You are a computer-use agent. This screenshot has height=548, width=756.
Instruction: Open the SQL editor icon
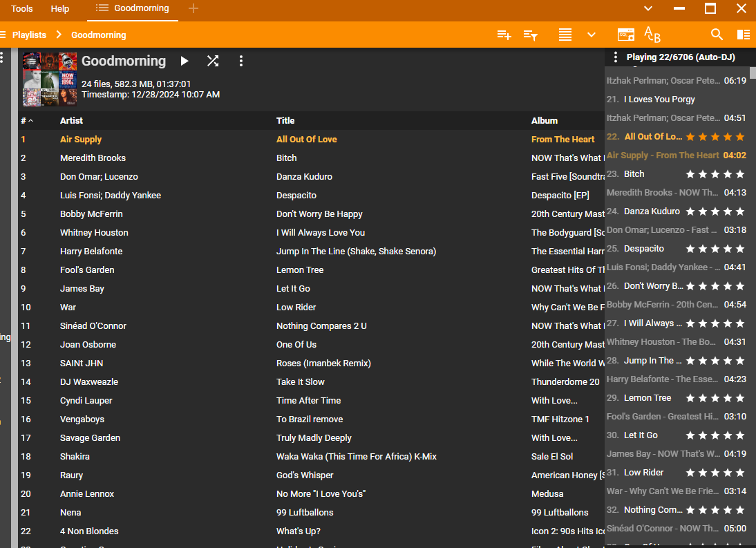click(x=625, y=35)
